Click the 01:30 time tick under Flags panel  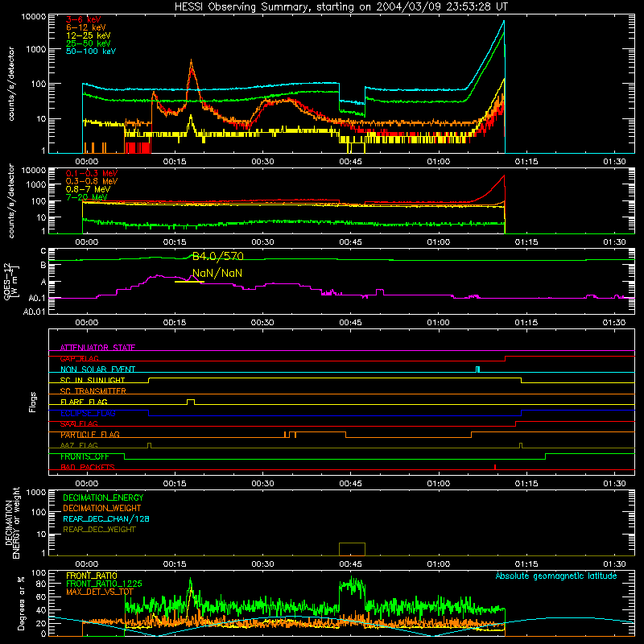614,484
